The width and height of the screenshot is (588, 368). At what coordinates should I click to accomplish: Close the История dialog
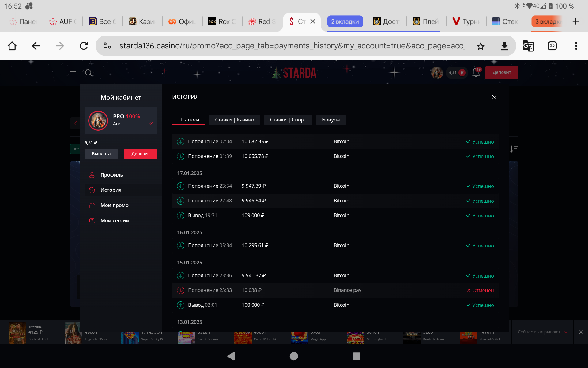pyautogui.click(x=494, y=97)
